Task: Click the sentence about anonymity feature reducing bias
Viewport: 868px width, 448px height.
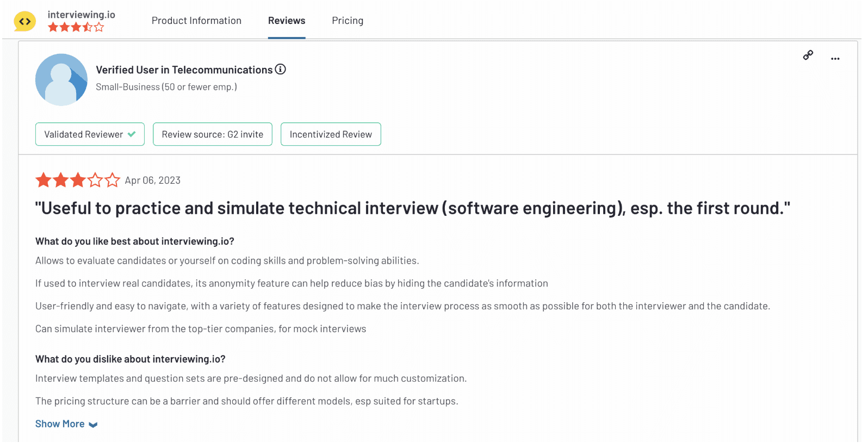Action: (292, 284)
